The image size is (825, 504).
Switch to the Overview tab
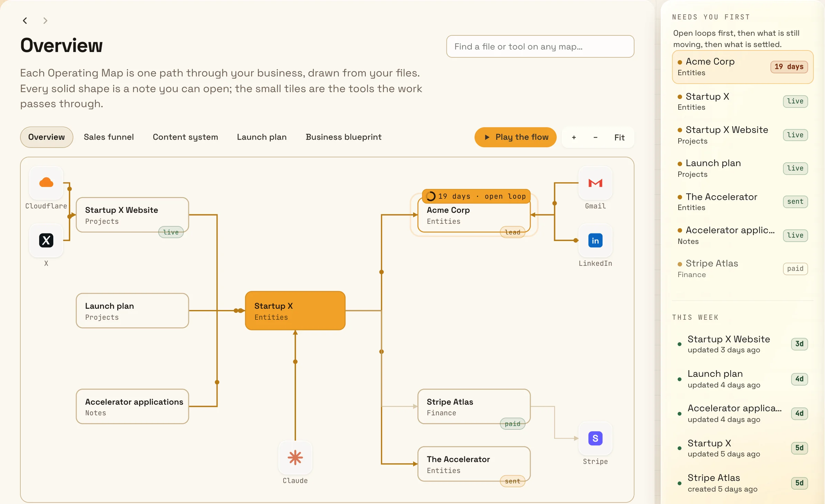click(x=46, y=137)
